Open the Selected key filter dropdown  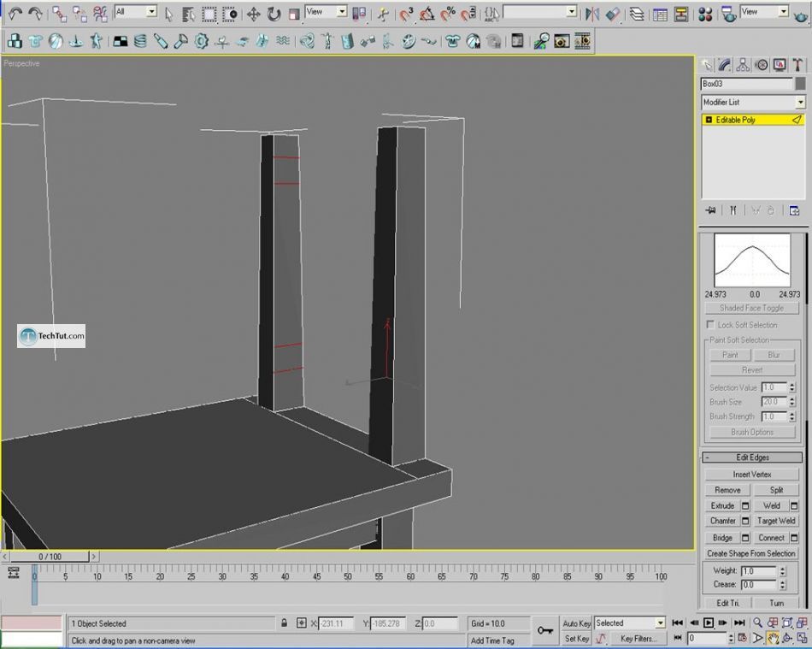[659, 623]
